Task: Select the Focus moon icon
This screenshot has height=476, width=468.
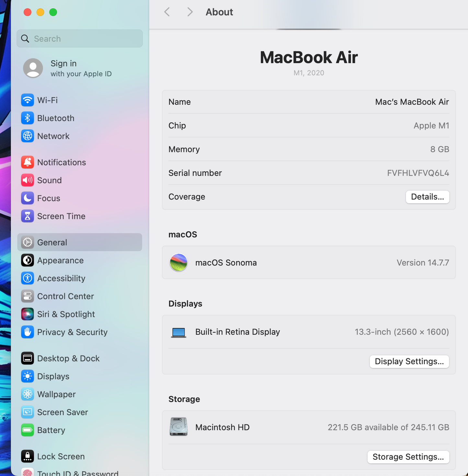Action: 28,198
